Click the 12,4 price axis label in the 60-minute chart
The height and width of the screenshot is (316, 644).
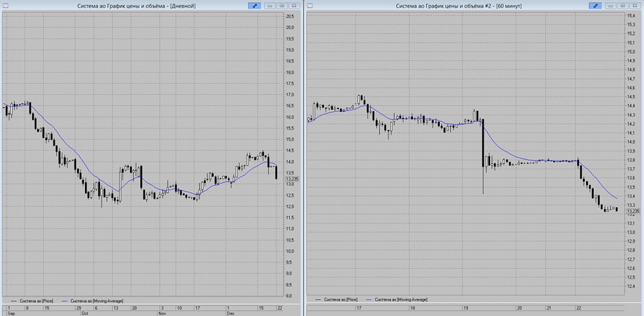pyautogui.click(x=630, y=286)
